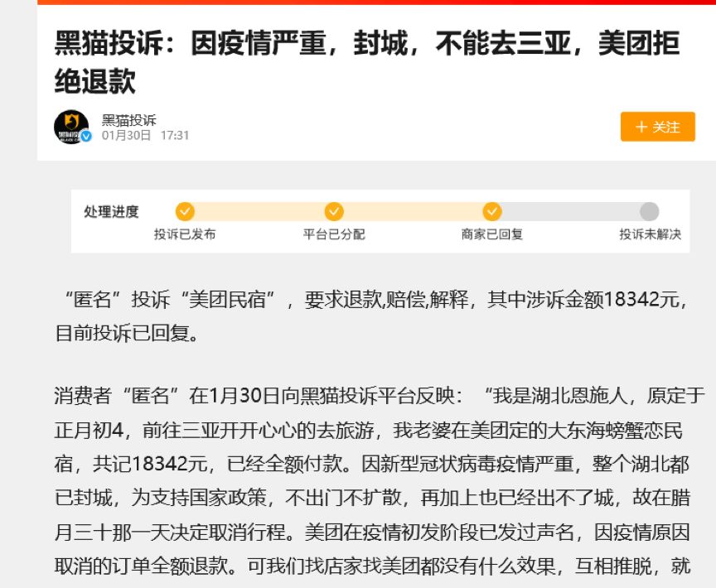Click the 投诉已发布 progress checkmark

pos(185,212)
